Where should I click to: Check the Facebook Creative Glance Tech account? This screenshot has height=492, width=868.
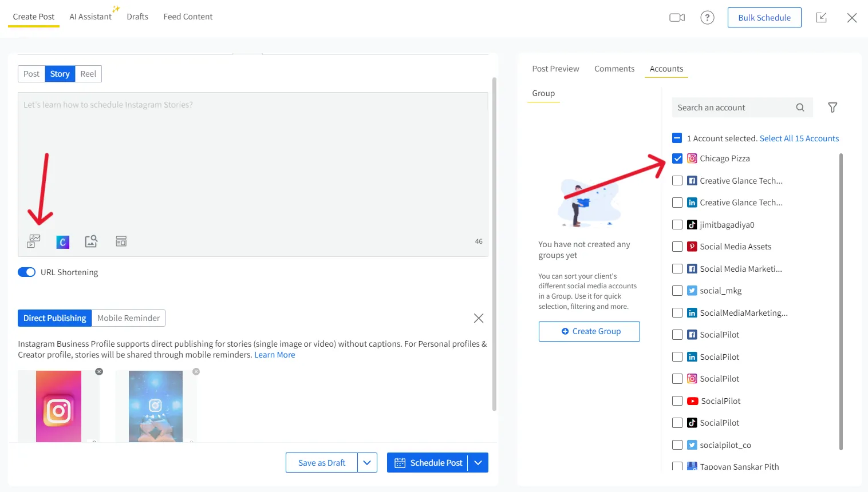(x=677, y=181)
